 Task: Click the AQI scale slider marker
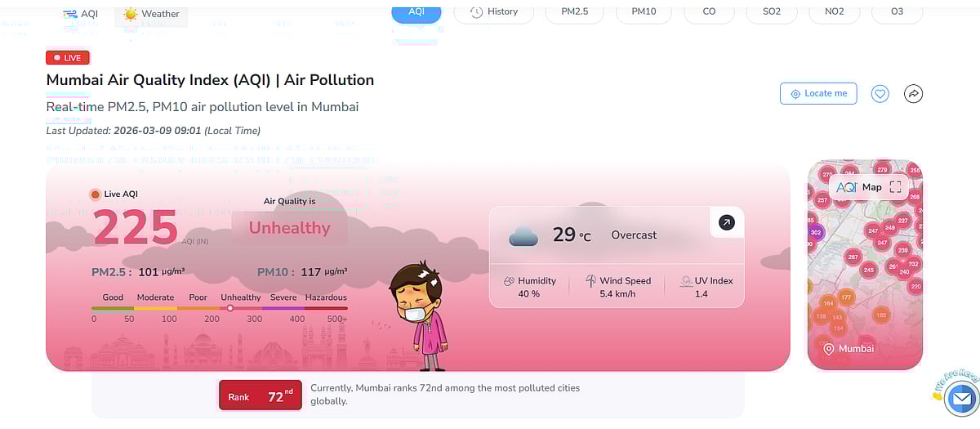[230, 308]
